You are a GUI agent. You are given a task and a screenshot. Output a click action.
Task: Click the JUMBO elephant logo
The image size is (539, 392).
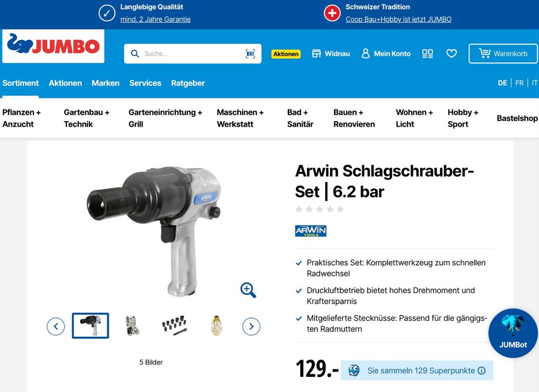click(53, 46)
